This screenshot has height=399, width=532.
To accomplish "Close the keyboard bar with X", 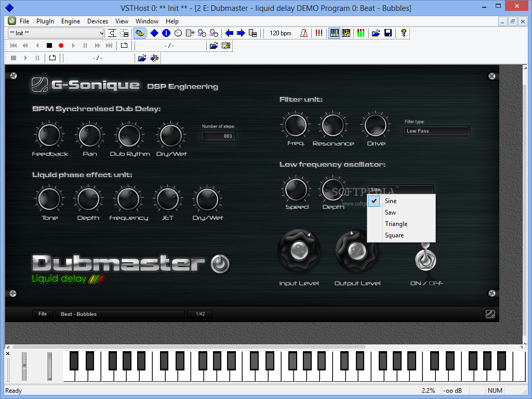I will [x=8, y=353].
